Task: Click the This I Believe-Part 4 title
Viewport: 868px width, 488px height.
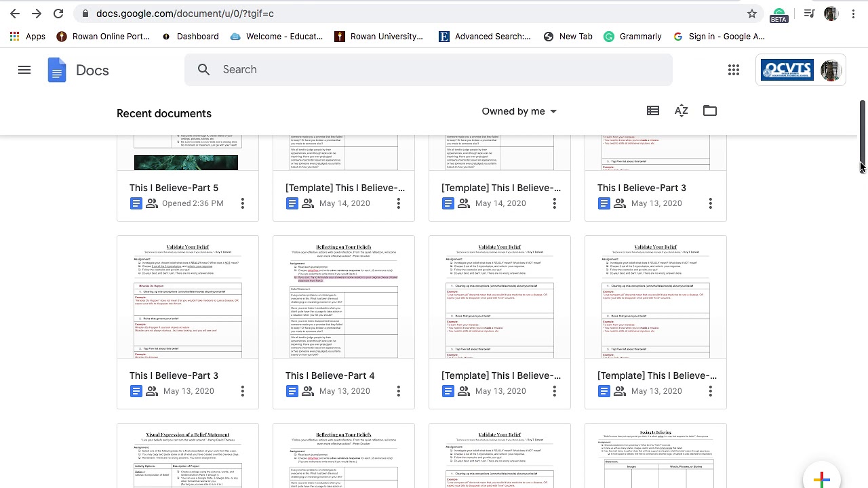Action: [330, 375]
